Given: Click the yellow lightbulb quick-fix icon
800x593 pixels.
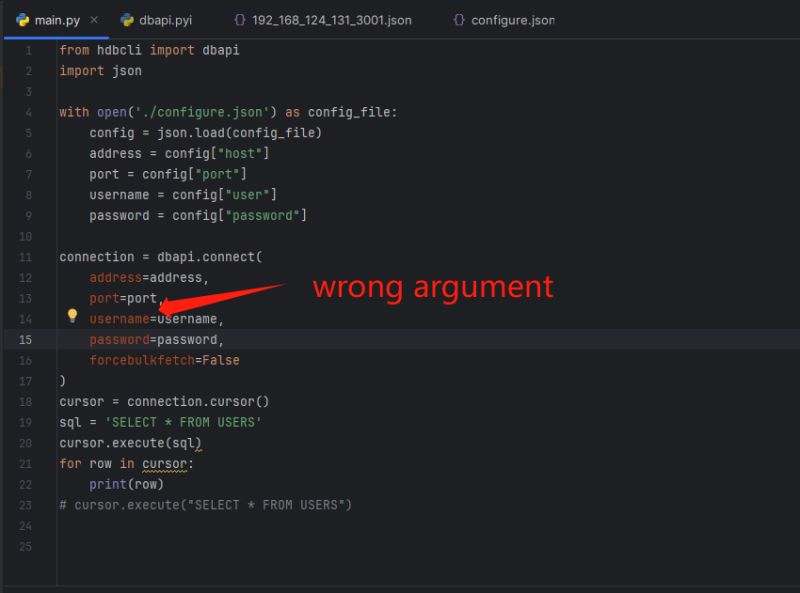Looking at the screenshot, I should pyautogui.click(x=72, y=316).
